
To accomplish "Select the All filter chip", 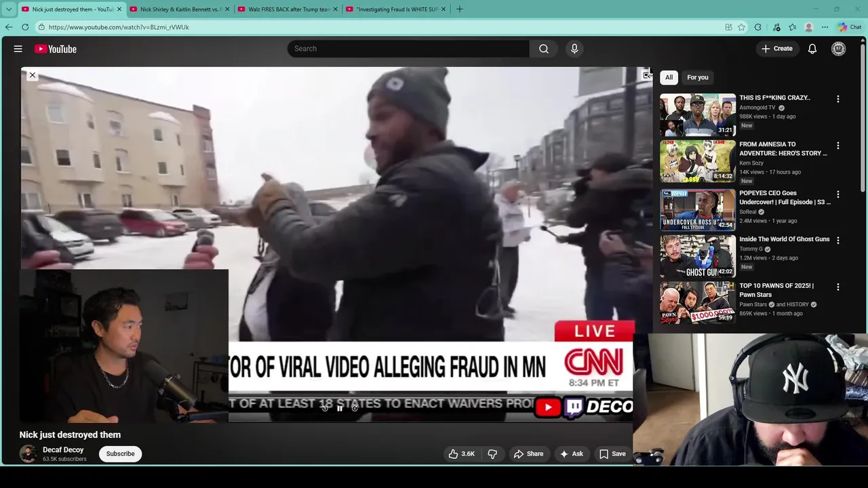I will 669,77.
